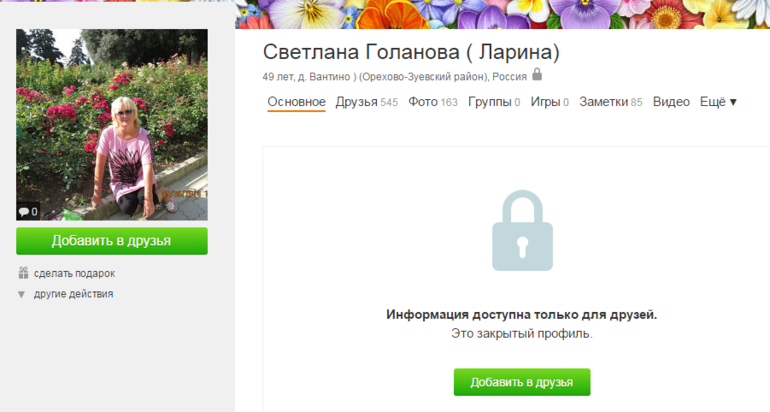Click Добавить в друзья below closed profile message
Image resolution: width=770 pixels, height=412 pixels.
tap(522, 382)
